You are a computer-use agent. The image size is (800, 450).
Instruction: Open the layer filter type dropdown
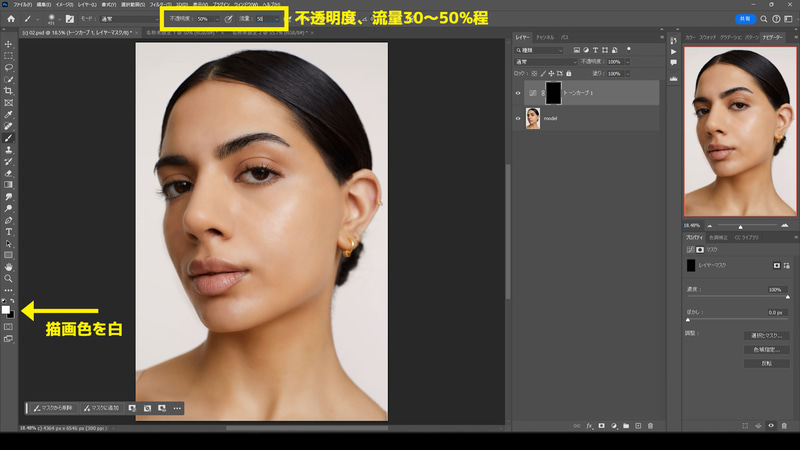pyautogui.click(x=539, y=50)
